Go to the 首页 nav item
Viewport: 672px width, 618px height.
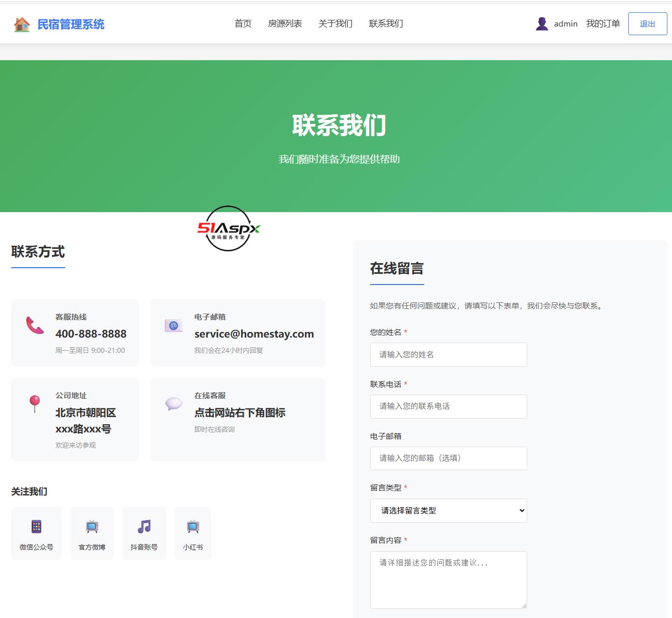[243, 24]
